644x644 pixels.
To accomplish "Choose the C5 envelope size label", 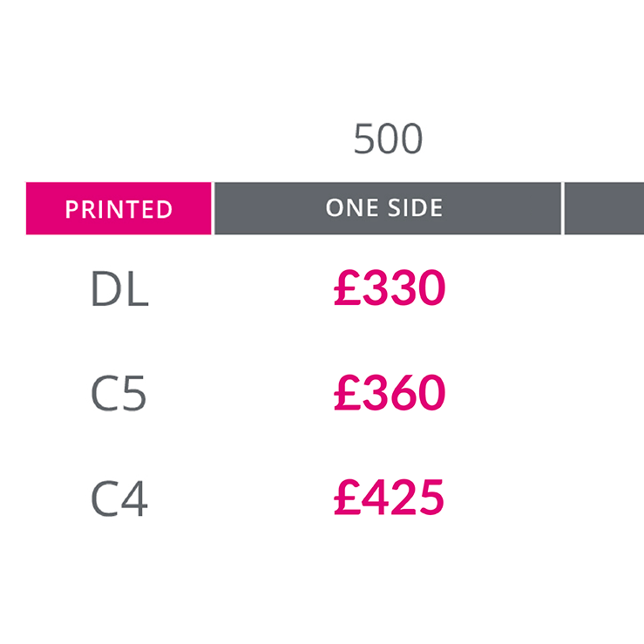I will pos(119,394).
